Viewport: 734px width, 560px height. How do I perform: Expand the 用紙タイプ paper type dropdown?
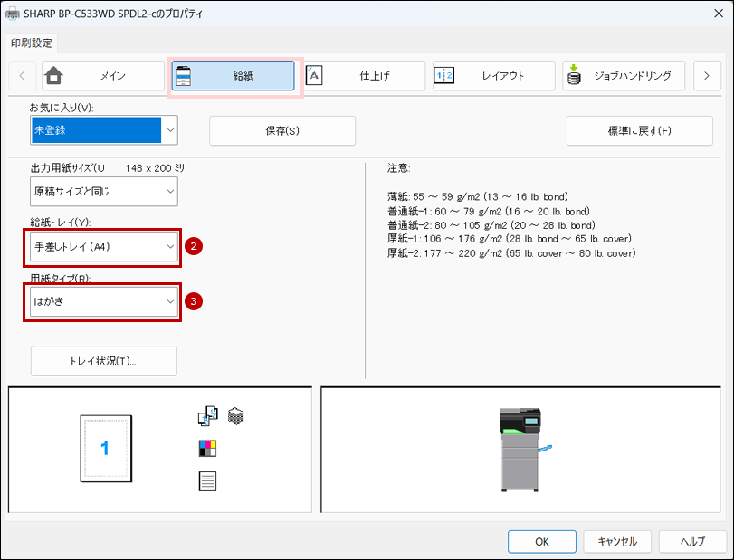(x=103, y=301)
